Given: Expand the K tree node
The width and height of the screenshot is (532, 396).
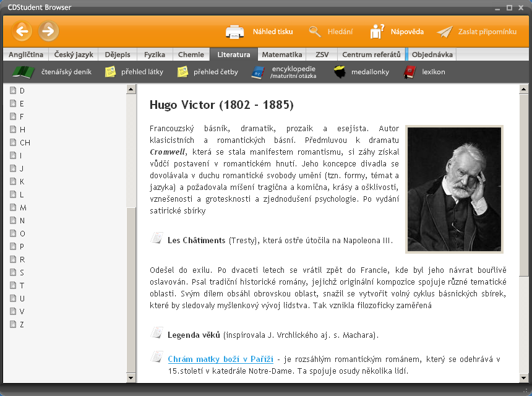Looking at the screenshot, I should click(13, 181).
